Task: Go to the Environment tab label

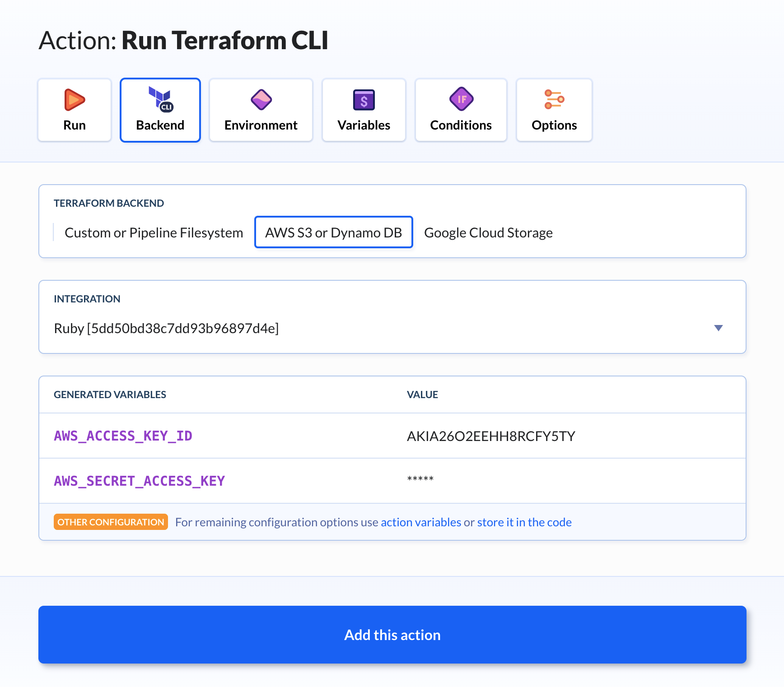Action: (x=261, y=125)
